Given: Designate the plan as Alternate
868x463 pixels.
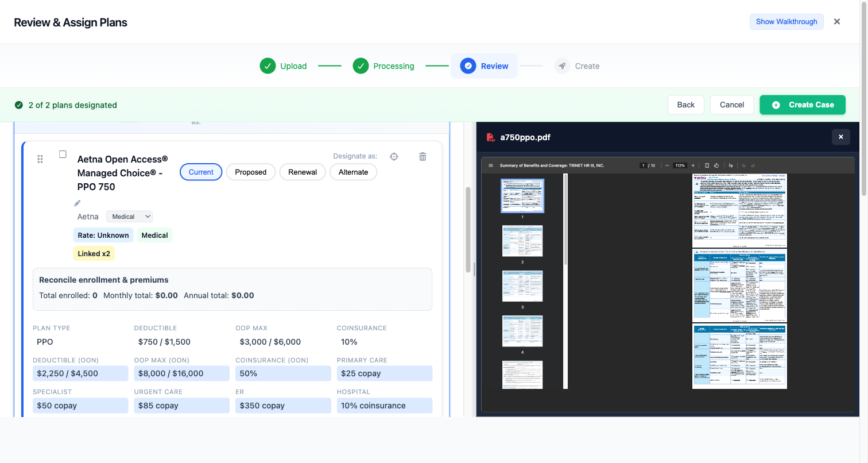Looking at the screenshot, I should click(x=353, y=172).
